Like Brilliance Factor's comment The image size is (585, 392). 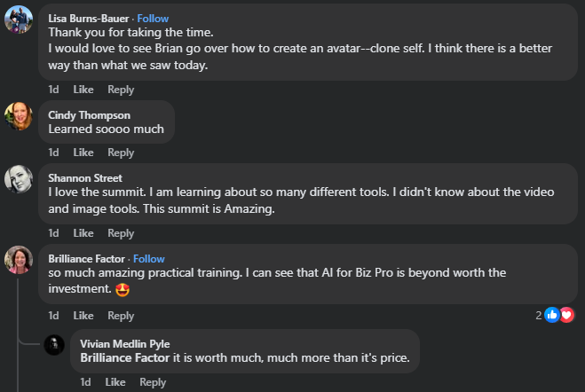click(x=83, y=316)
